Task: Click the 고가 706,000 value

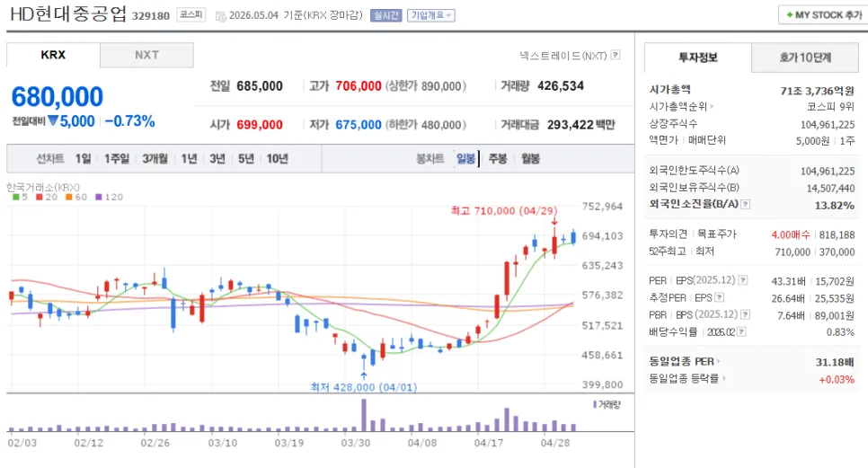Action: 359,85
